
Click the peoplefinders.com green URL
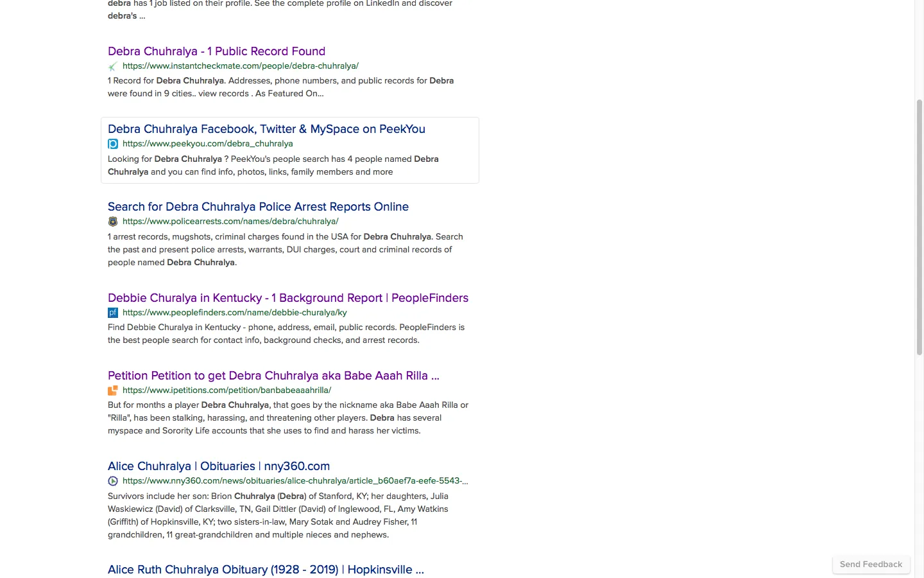point(234,313)
